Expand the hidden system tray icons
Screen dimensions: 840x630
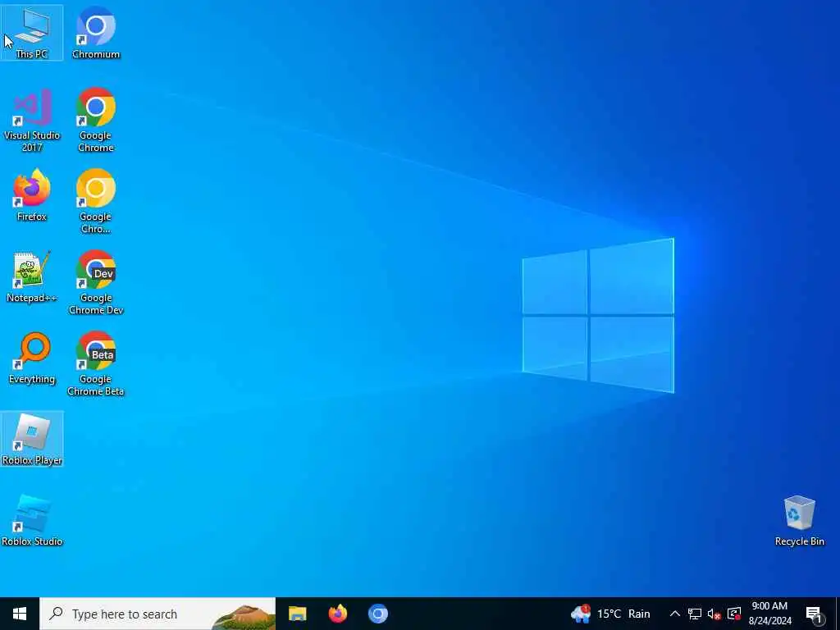pos(675,614)
